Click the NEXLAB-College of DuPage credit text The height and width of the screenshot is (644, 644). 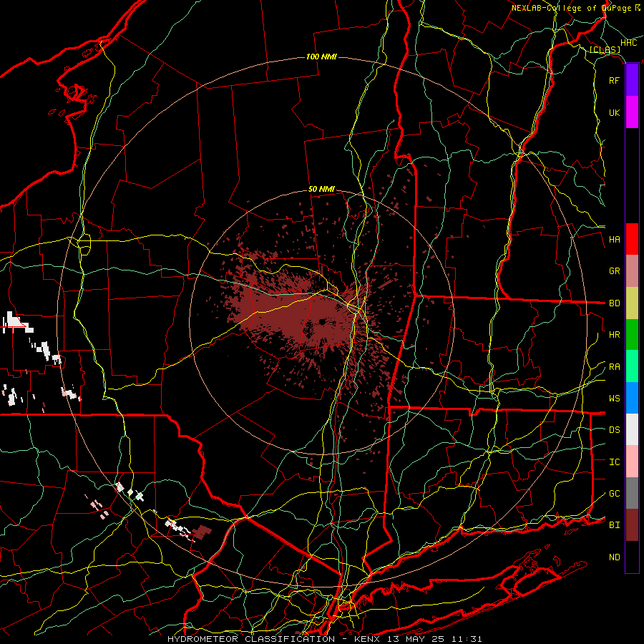point(576,8)
